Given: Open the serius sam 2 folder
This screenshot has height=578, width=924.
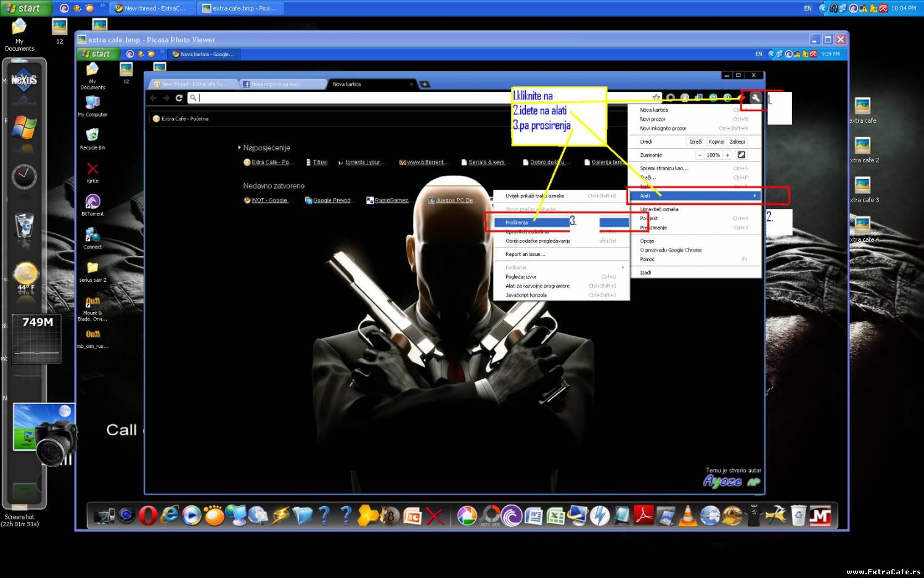Looking at the screenshot, I should (92, 271).
